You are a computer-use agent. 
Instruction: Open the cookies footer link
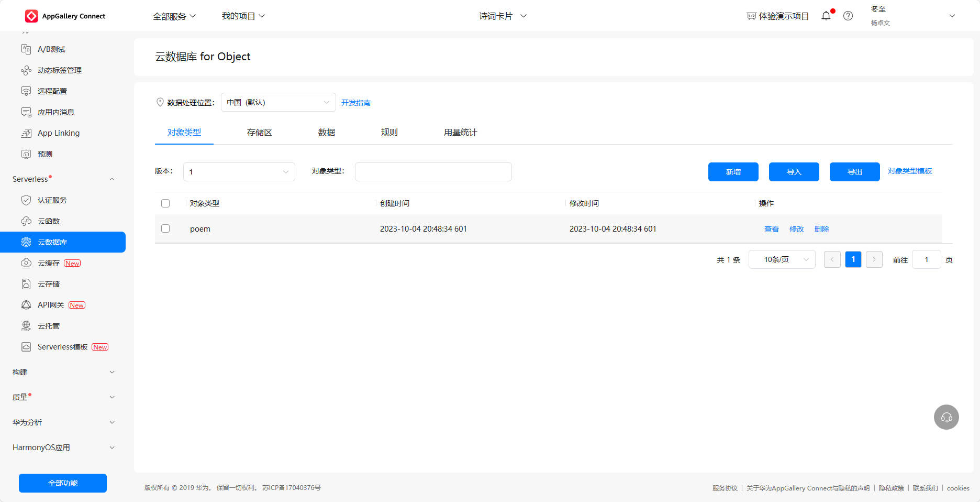958,488
